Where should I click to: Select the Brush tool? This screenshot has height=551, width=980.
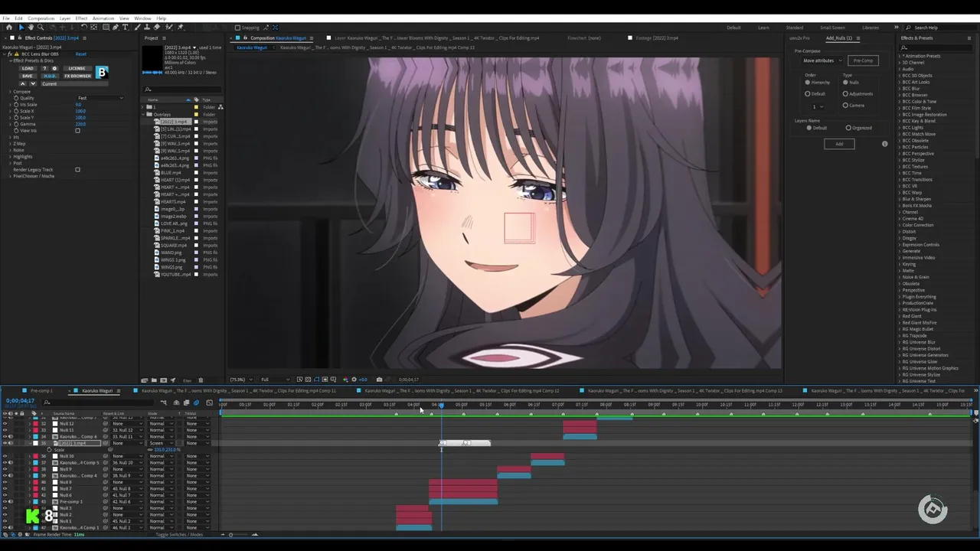click(x=137, y=27)
